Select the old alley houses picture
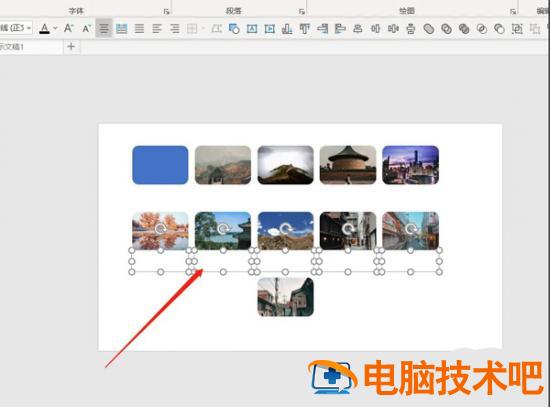The height and width of the screenshot is (407, 550). pos(286,297)
